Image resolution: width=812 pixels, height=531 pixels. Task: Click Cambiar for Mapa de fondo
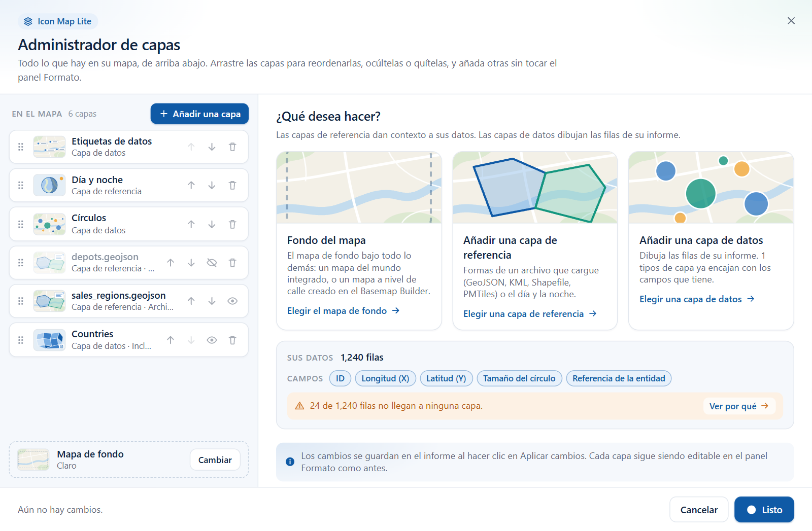[x=215, y=460]
